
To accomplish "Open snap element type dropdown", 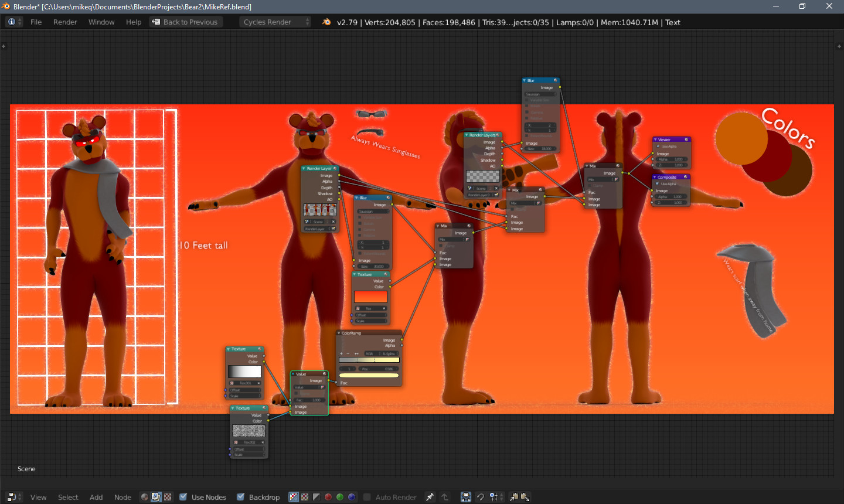I will click(x=496, y=497).
